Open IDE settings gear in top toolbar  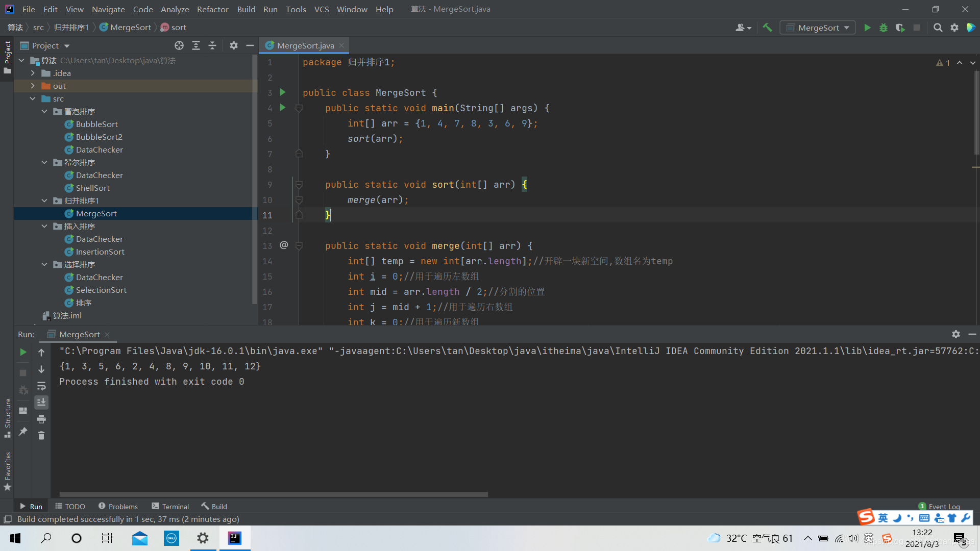954,28
